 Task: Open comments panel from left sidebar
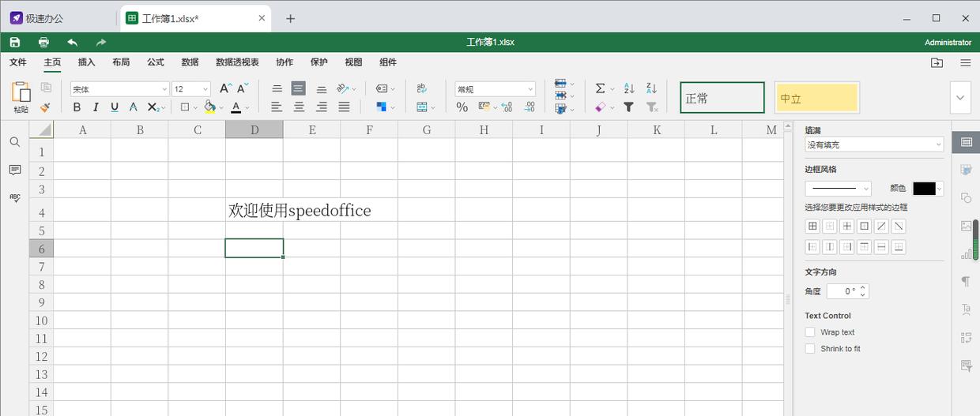(x=15, y=170)
